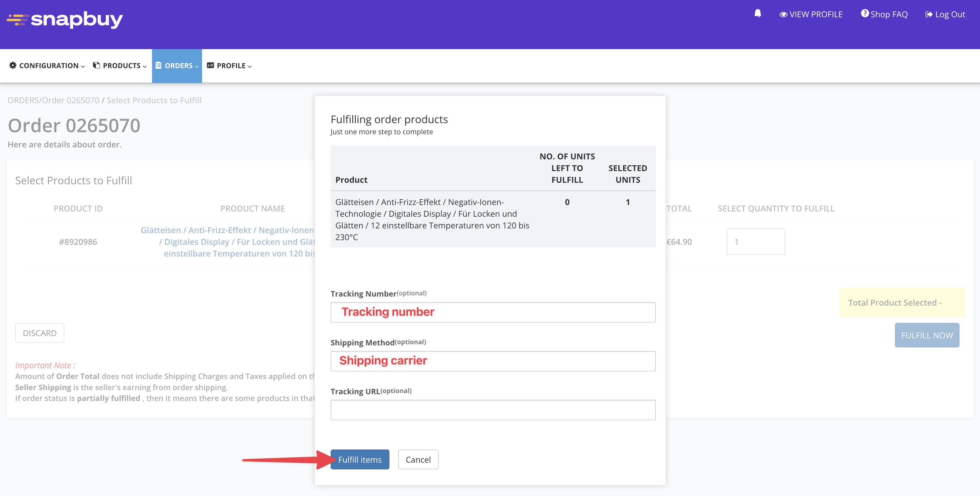The width and height of the screenshot is (980, 496).
Task: Click the snapbuy logo
Action: coord(65,19)
